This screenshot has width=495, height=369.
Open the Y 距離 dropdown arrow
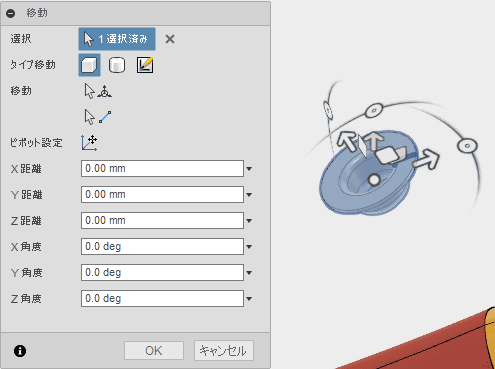pos(249,195)
